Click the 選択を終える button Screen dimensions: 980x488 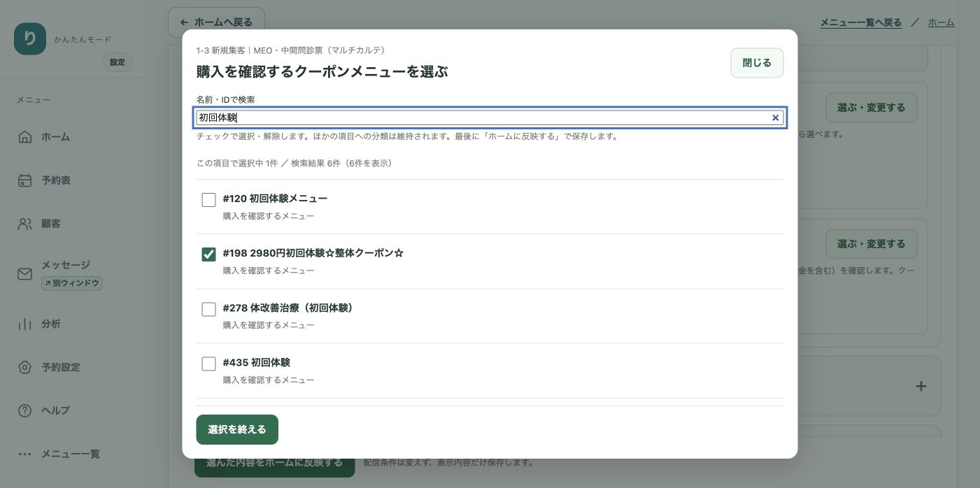pos(237,429)
